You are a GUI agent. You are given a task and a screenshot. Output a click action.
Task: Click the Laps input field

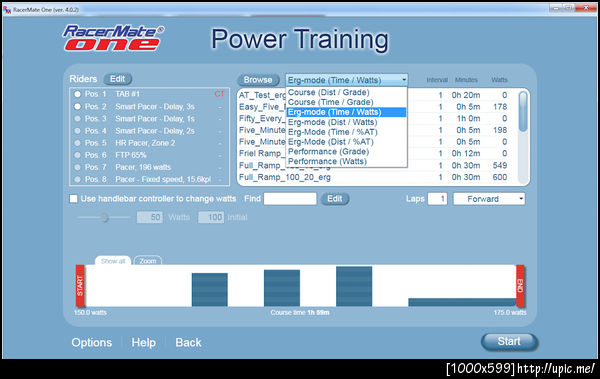click(x=437, y=199)
